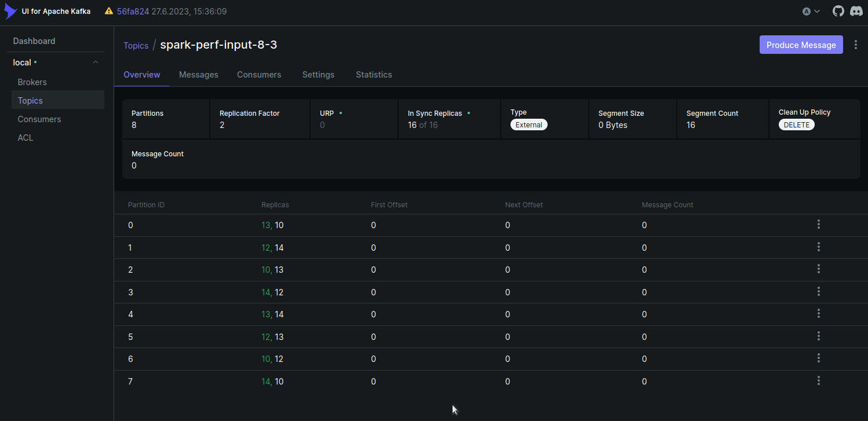Open the actions menu for partition 5
868x421 pixels.
819,336
